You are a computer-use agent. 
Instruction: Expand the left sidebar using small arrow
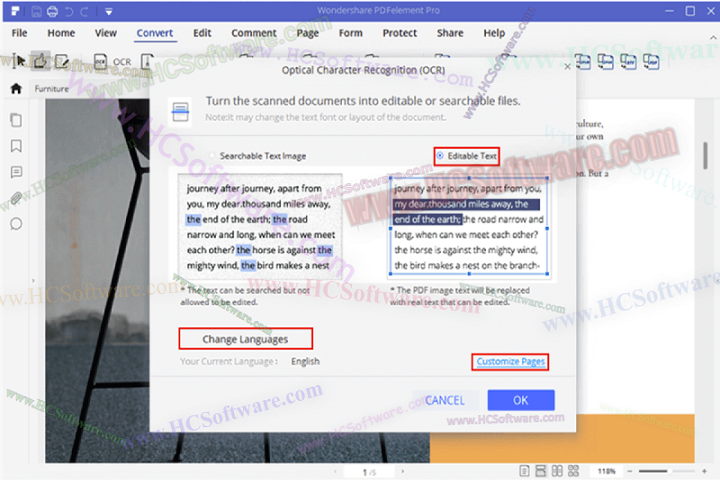click(33, 280)
